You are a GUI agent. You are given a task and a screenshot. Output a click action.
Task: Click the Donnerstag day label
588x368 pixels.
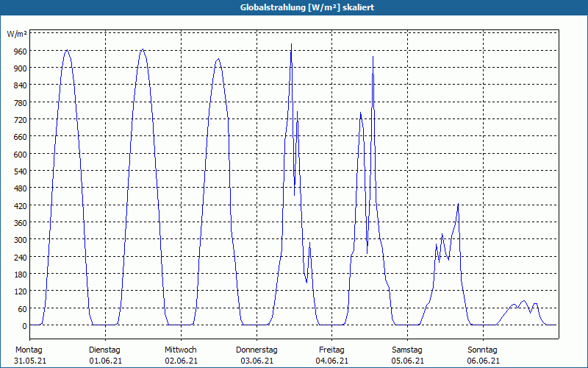(257, 350)
